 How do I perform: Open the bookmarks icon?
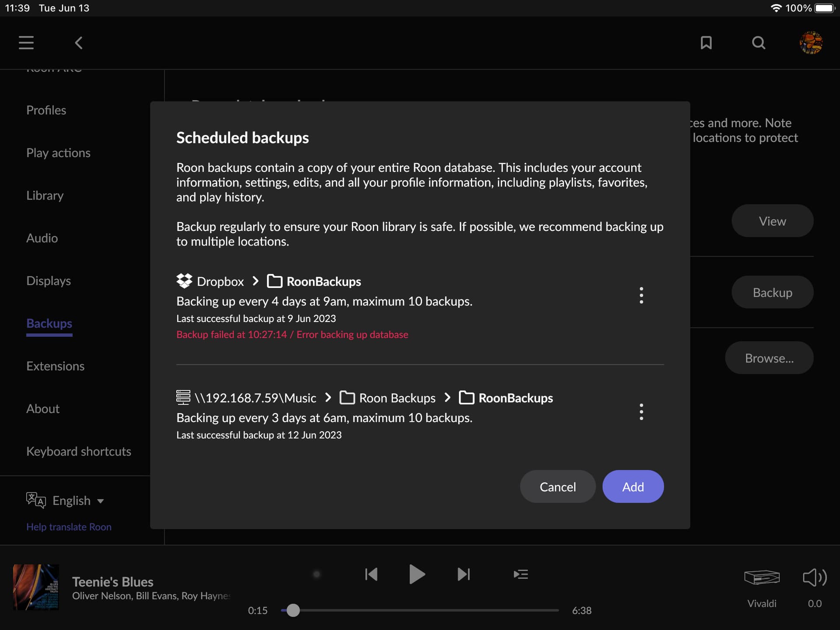706,42
